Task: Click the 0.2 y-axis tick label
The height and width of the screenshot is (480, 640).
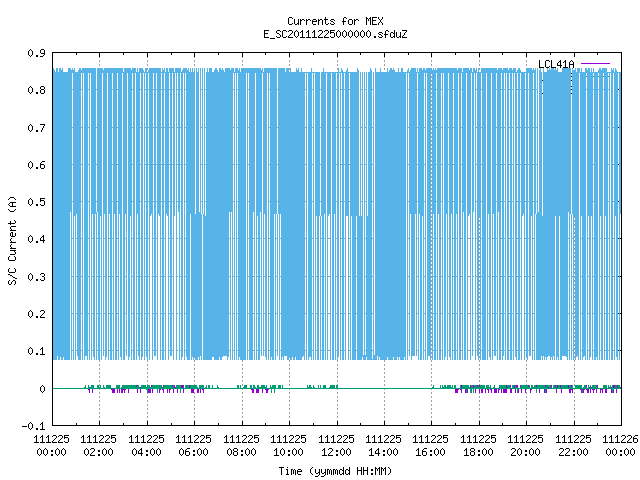Action: [36, 314]
